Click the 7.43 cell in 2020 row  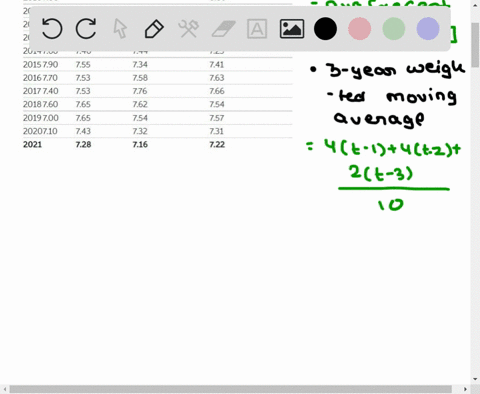tap(83, 131)
